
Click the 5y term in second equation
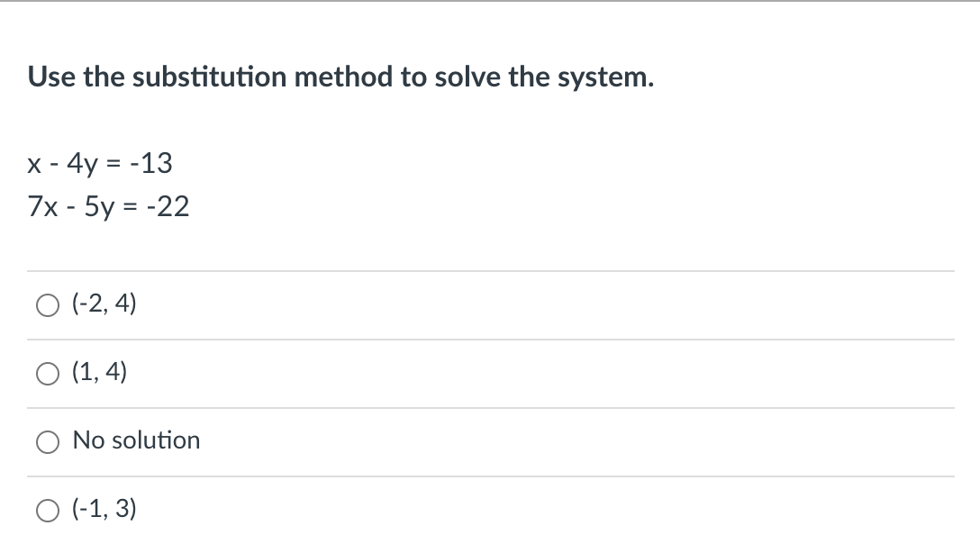(99, 207)
